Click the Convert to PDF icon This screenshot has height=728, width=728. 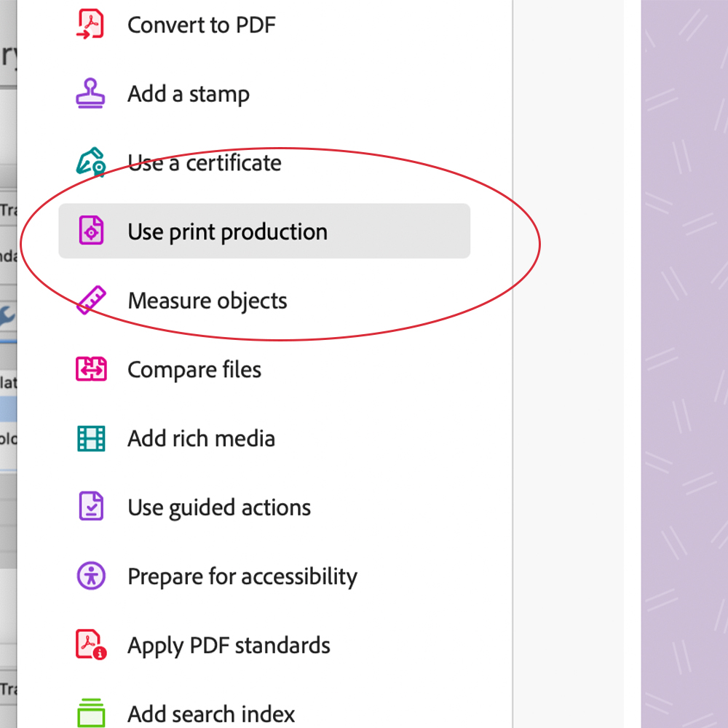(90, 24)
